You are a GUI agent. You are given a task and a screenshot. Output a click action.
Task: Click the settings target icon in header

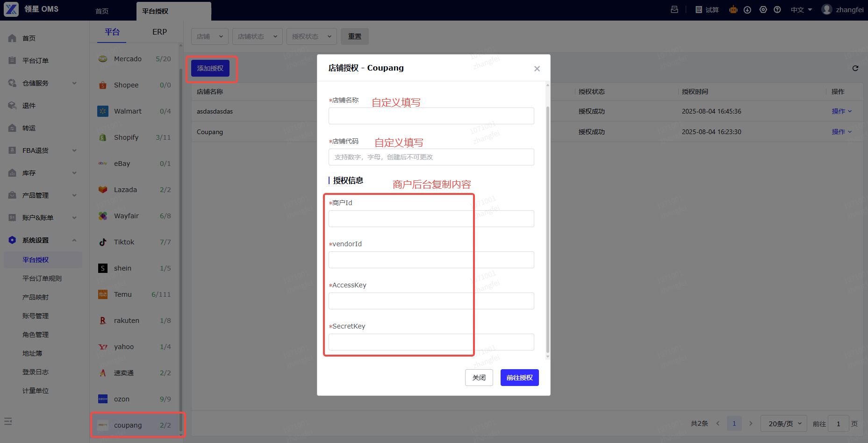tap(763, 10)
